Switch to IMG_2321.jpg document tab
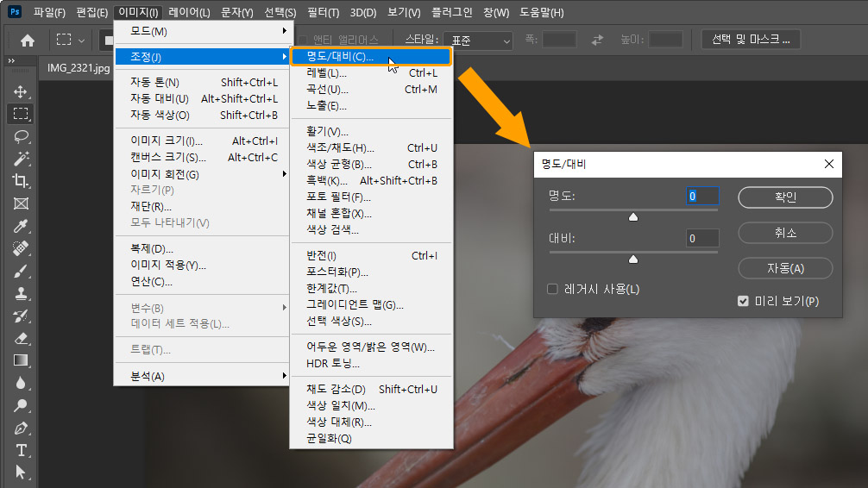Viewport: 868px width, 488px height. (78, 68)
